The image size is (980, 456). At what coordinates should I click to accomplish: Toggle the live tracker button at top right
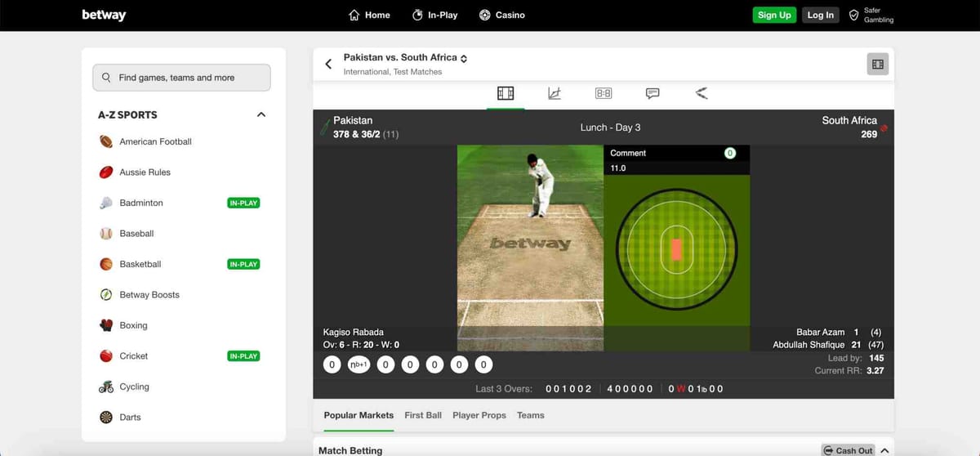(x=878, y=64)
